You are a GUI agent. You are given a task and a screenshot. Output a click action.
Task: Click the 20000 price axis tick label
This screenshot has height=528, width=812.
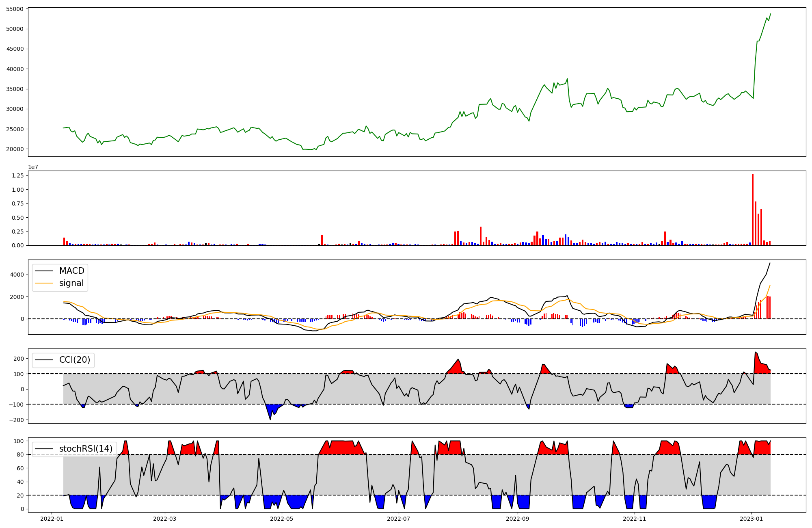point(15,149)
